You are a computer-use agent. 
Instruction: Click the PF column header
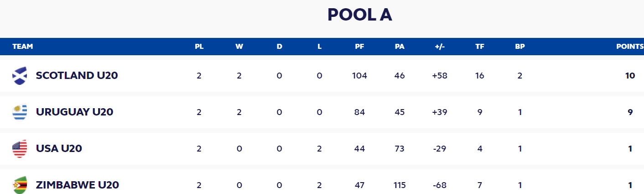tap(359, 47)
